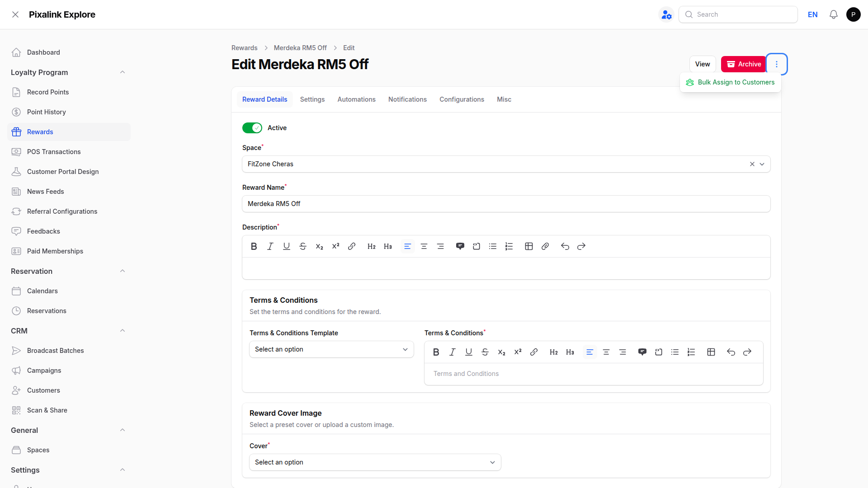Screen dimensions: 868x488
Task: Switch language with EN button
Action: [813, 14]
